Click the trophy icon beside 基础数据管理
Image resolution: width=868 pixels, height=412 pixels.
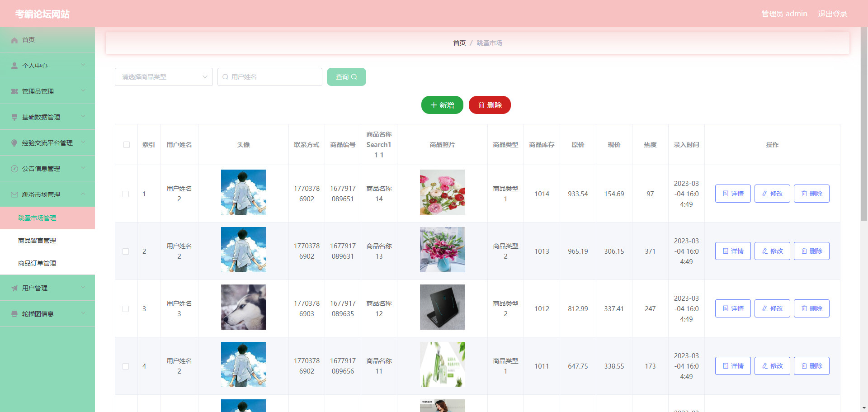click(14, 117)
